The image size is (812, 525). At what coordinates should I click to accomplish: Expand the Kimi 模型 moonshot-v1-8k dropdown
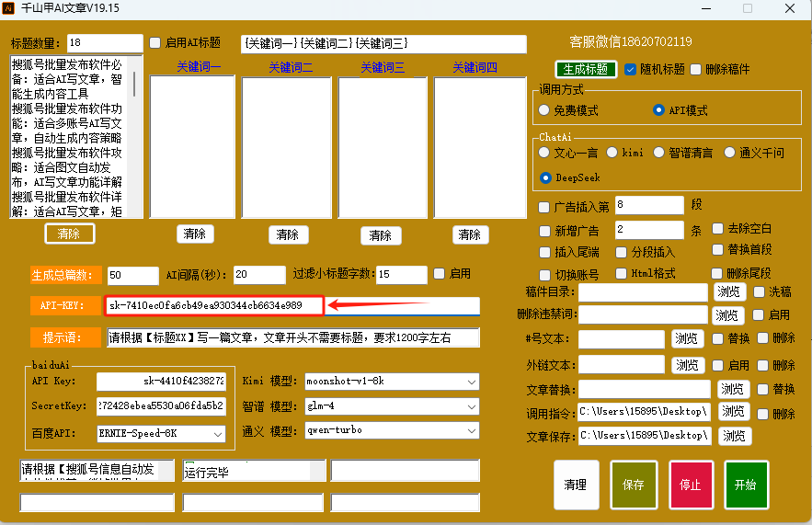pos(392,382)
